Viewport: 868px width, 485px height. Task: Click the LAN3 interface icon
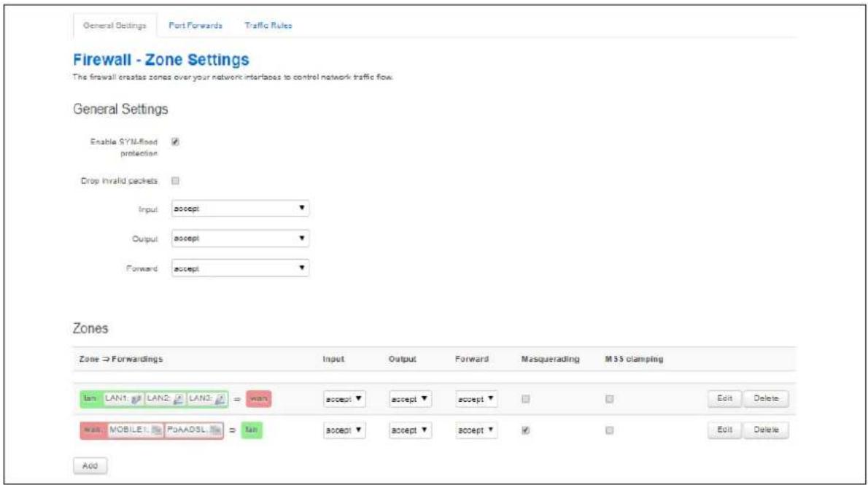click(220, 399)
